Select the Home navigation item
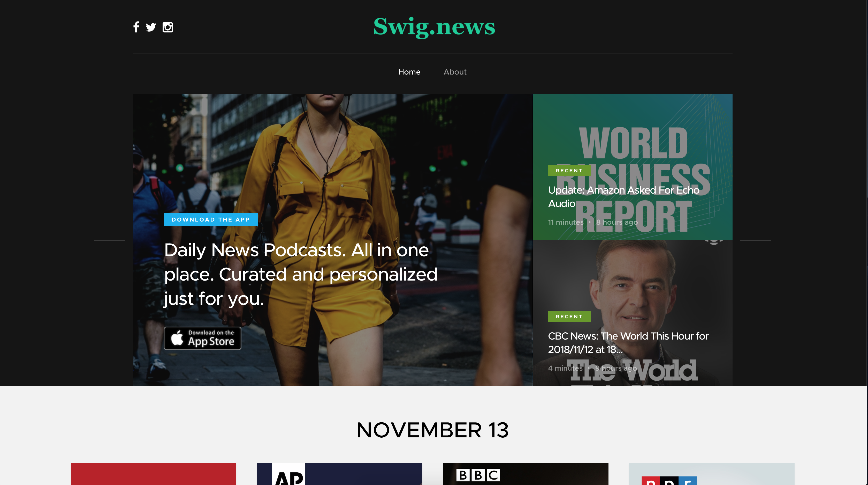The width and height of the screenshot is (868, 485). [409, 72]
